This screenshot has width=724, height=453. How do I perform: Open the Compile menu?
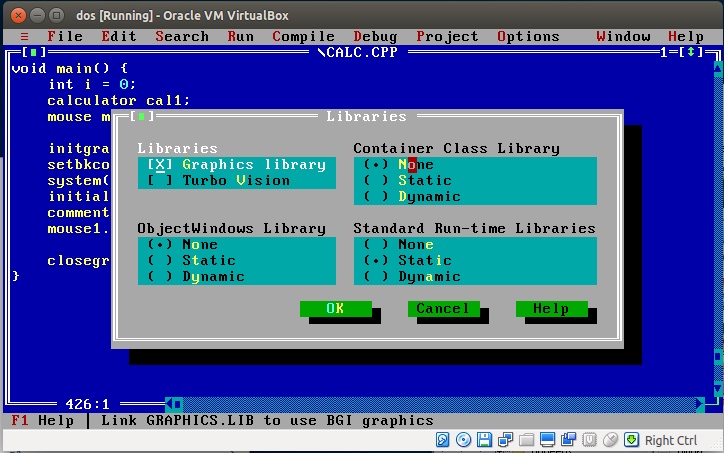(x=303, y=36)
